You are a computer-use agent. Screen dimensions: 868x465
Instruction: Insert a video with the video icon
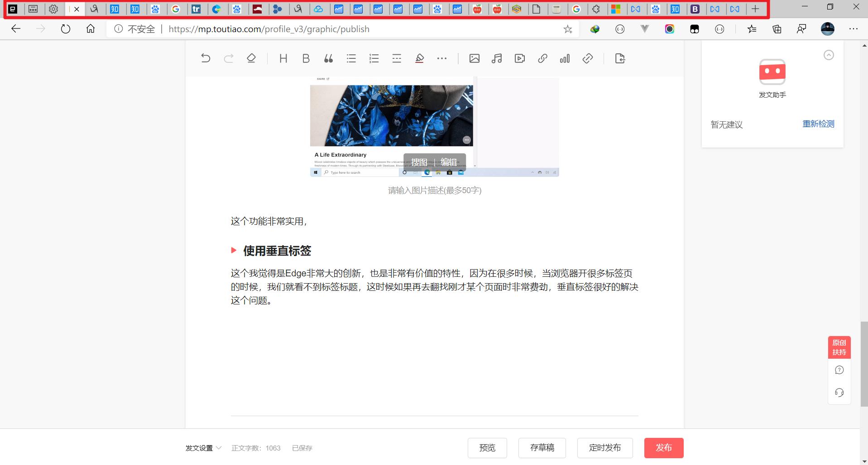coord(520,58)
